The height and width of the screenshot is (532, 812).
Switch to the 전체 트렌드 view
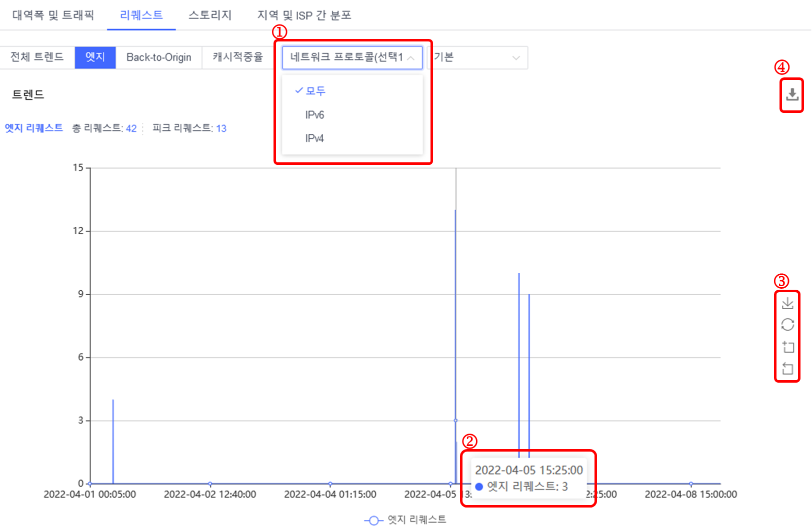[37, 57]
